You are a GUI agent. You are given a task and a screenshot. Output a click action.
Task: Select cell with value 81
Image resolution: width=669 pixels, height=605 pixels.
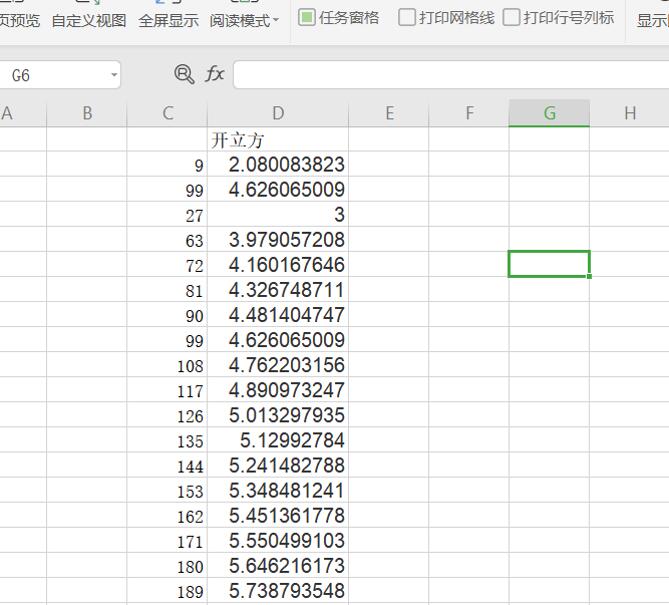pos(167,290)
